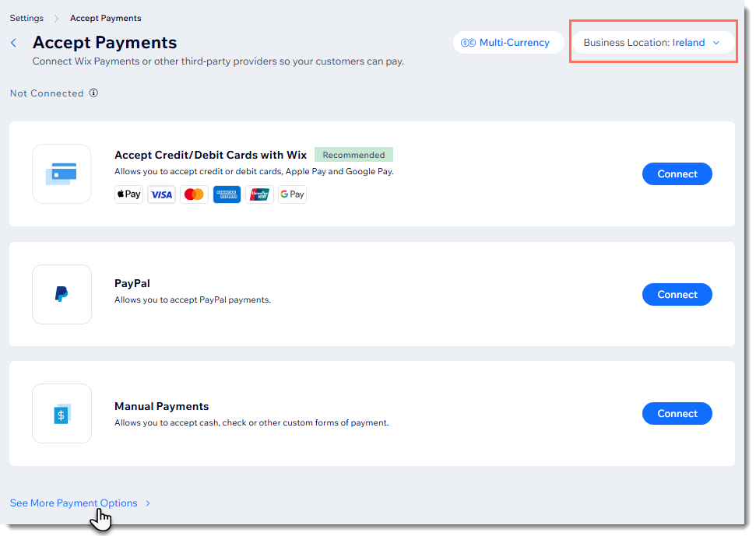
Task: Expand the See More Payment Options chevron
Action: [148, 503]
